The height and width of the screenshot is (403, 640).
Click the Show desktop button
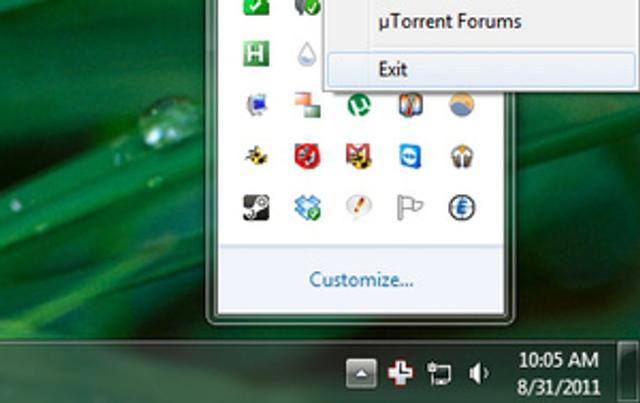627,372
